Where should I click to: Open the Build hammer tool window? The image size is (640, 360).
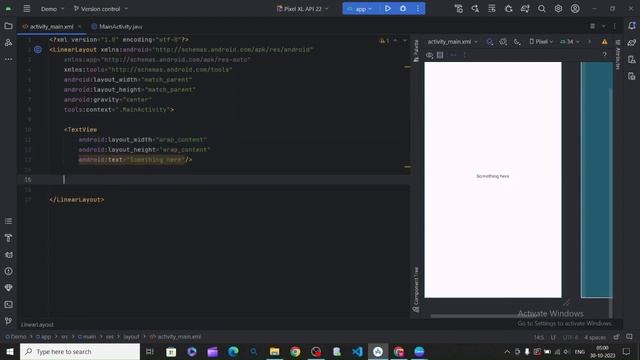[8, 238]
